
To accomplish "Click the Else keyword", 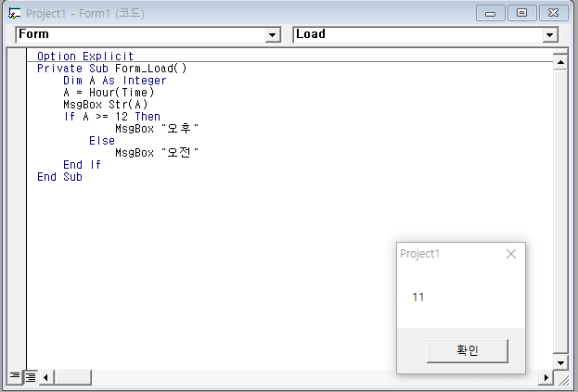I will 102,141.
